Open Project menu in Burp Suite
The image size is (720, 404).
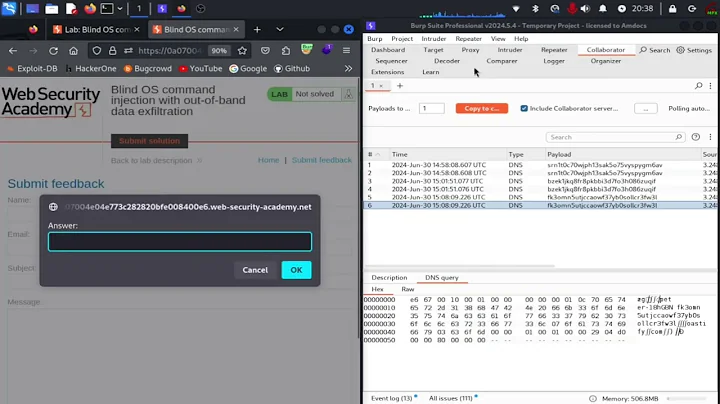coord(402,39)
